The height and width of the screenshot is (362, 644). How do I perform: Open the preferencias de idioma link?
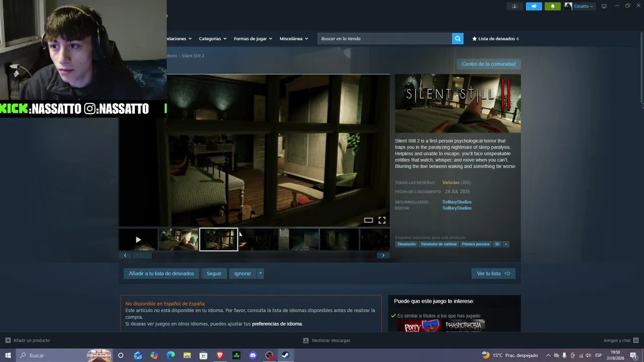coord(277,324)
